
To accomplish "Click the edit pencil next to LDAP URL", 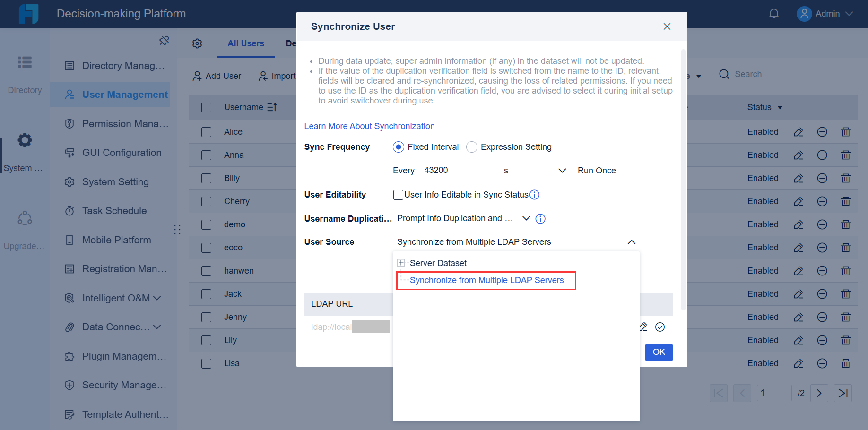I will point(643,327).
